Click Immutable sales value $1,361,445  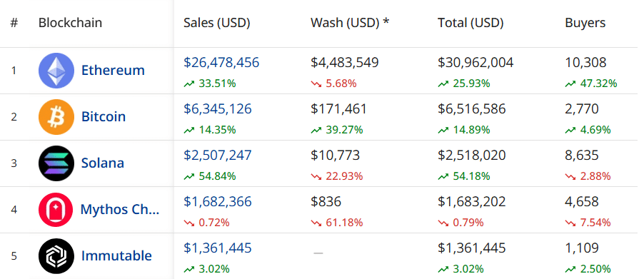pyautogui.click(x=218, y=248)
